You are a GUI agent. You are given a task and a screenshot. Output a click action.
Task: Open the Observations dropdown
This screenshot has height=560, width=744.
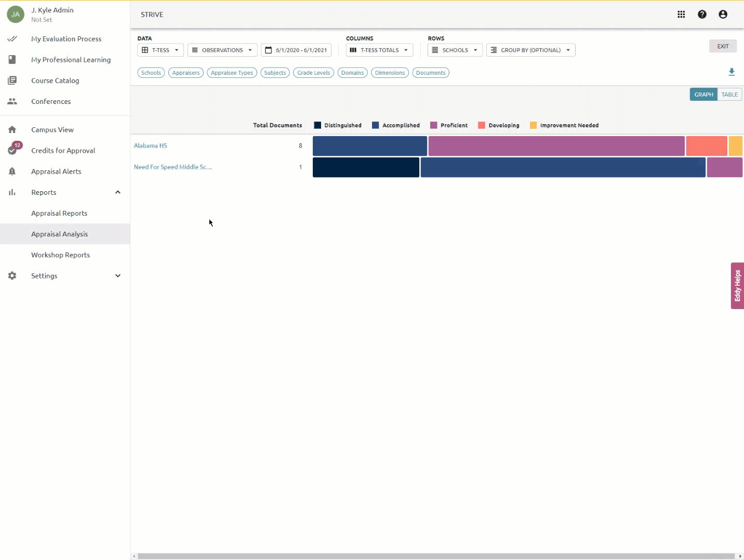222,50
